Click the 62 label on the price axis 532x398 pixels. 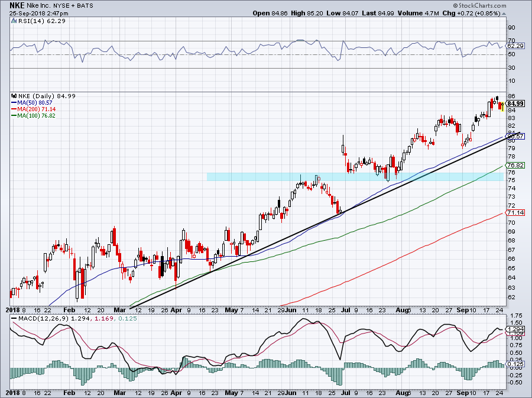click(512, 297)
